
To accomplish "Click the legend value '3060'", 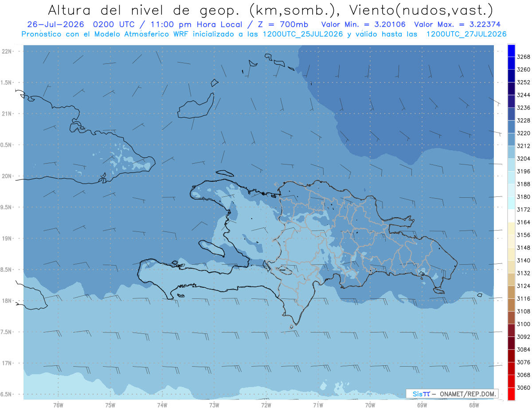I will [523, 388].
